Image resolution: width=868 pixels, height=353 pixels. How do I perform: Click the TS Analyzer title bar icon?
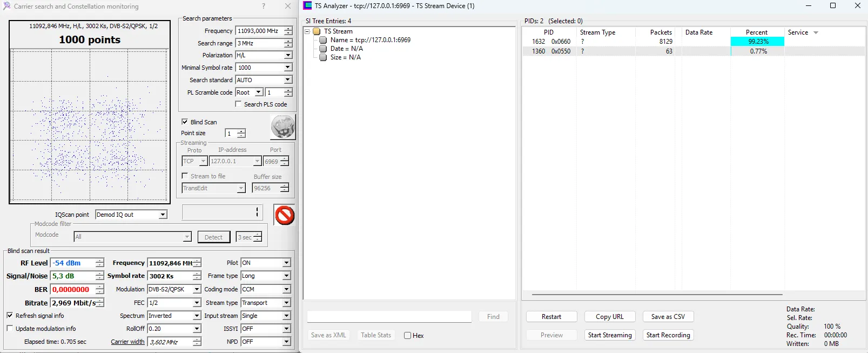pyautogui.click(x=307, y=6)
